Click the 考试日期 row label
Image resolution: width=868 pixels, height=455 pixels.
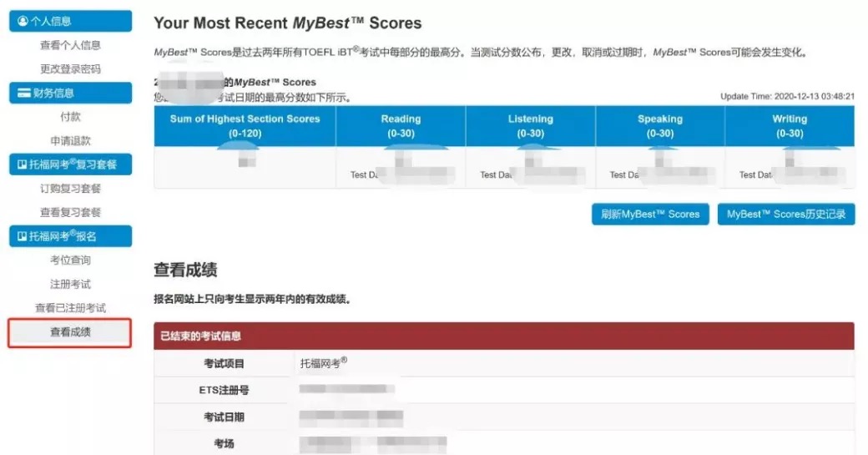point(224,417)
